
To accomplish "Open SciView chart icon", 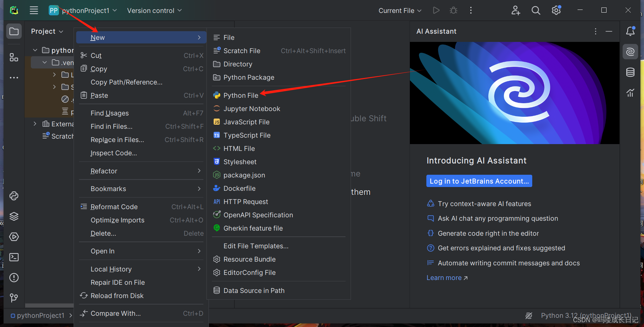I will click(630, 93).
